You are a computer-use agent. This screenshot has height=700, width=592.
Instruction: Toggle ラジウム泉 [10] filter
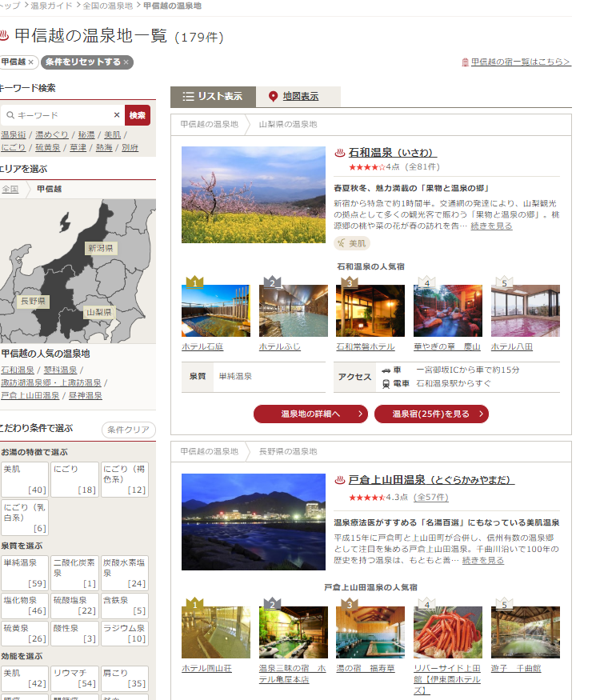[x=125, y=634]
